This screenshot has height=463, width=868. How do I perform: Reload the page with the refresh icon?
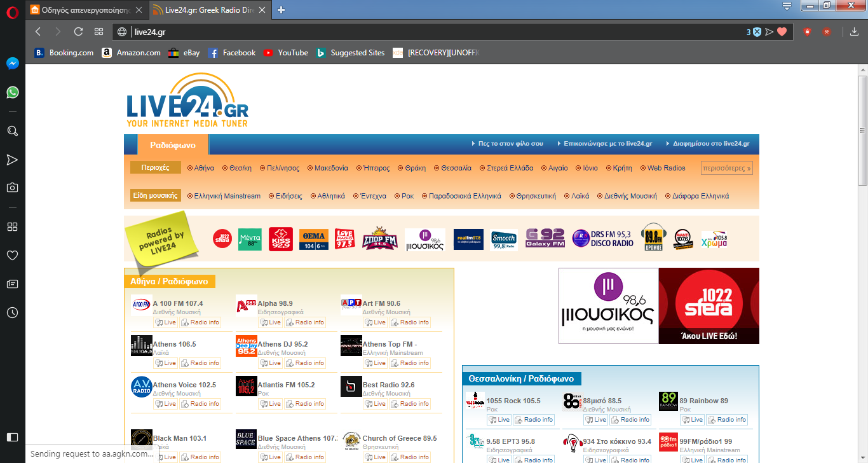point(79,32)
